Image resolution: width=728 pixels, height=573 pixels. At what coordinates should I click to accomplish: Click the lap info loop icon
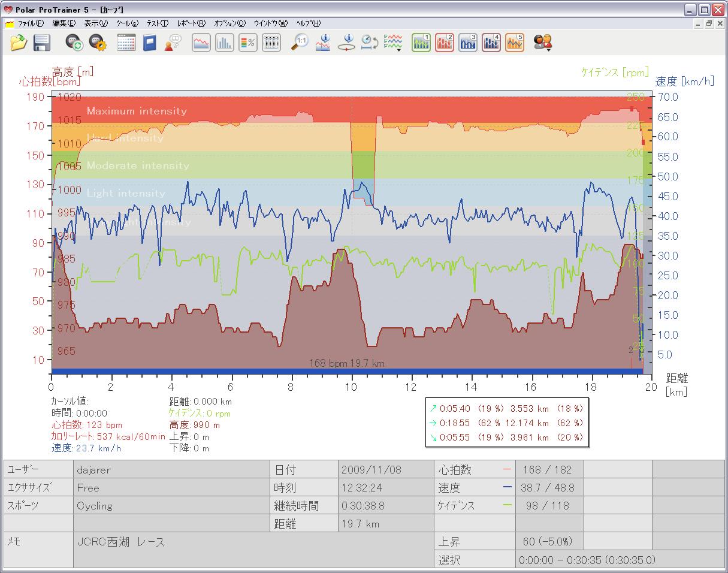[346, 43]
